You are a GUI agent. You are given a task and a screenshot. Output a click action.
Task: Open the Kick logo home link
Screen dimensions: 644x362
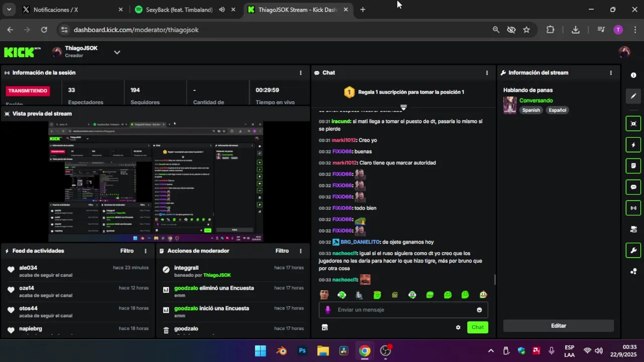[22, 52]
